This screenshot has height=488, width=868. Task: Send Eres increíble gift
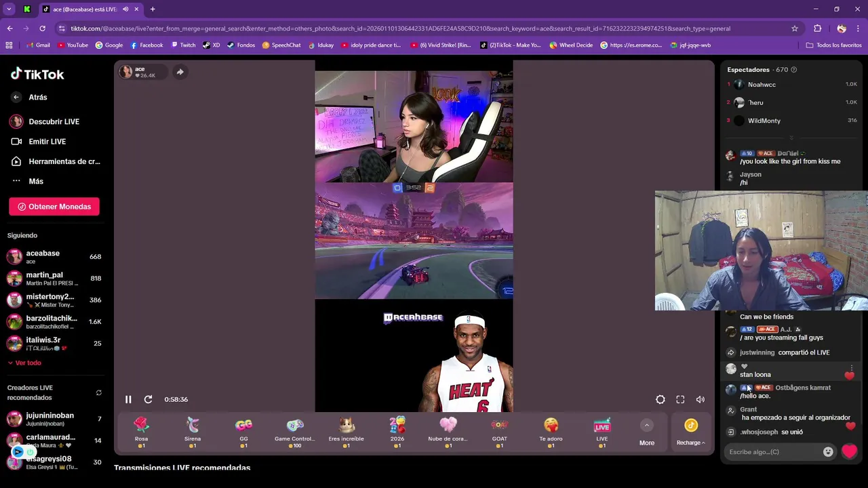click(347, 432)
